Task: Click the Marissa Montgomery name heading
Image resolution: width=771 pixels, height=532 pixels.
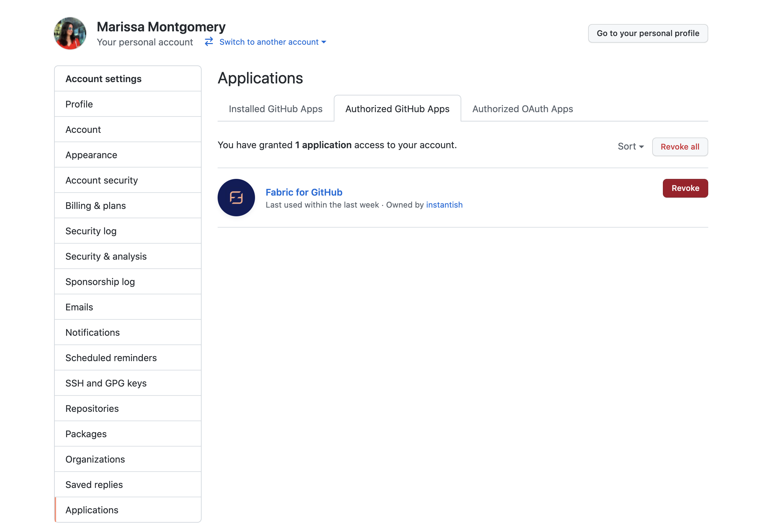Action: click(161, 27)
